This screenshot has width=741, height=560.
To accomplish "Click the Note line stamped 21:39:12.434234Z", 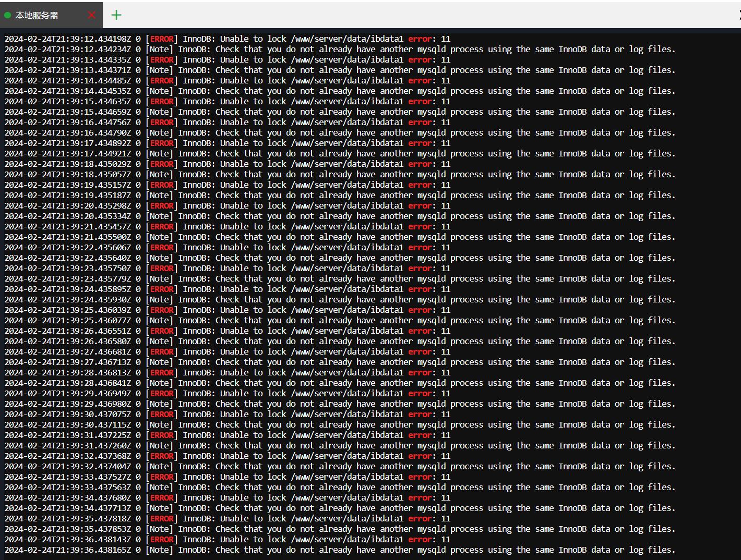I will 340,49.
